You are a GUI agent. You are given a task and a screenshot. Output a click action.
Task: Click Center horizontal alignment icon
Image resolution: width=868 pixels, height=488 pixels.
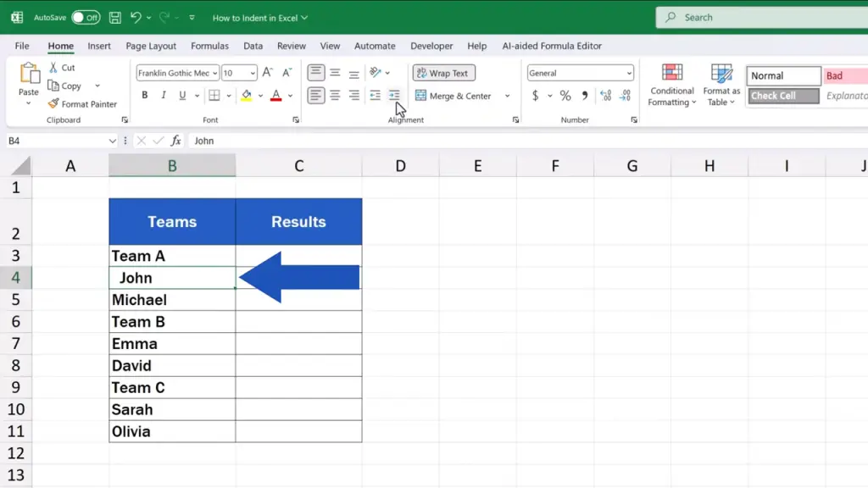(x=335, y=96)
